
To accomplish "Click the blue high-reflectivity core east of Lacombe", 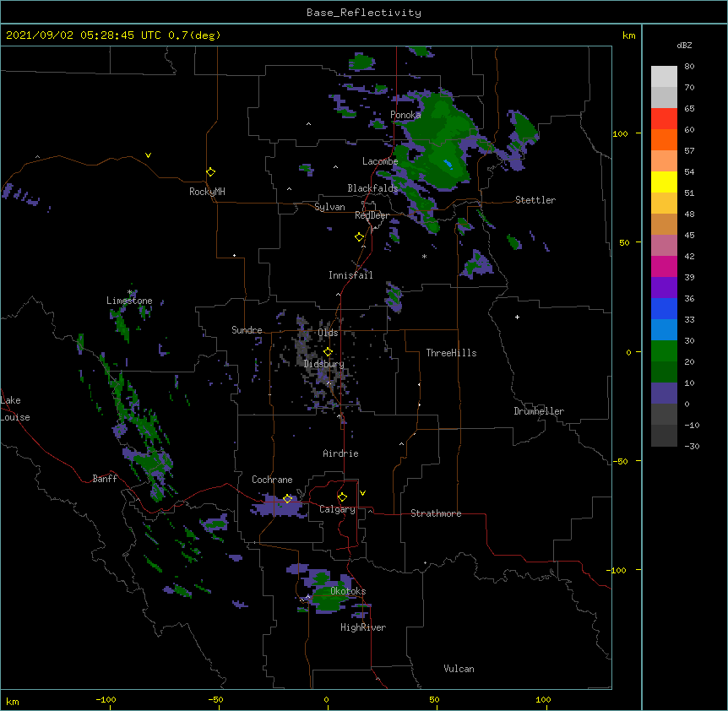I will 448,163.
